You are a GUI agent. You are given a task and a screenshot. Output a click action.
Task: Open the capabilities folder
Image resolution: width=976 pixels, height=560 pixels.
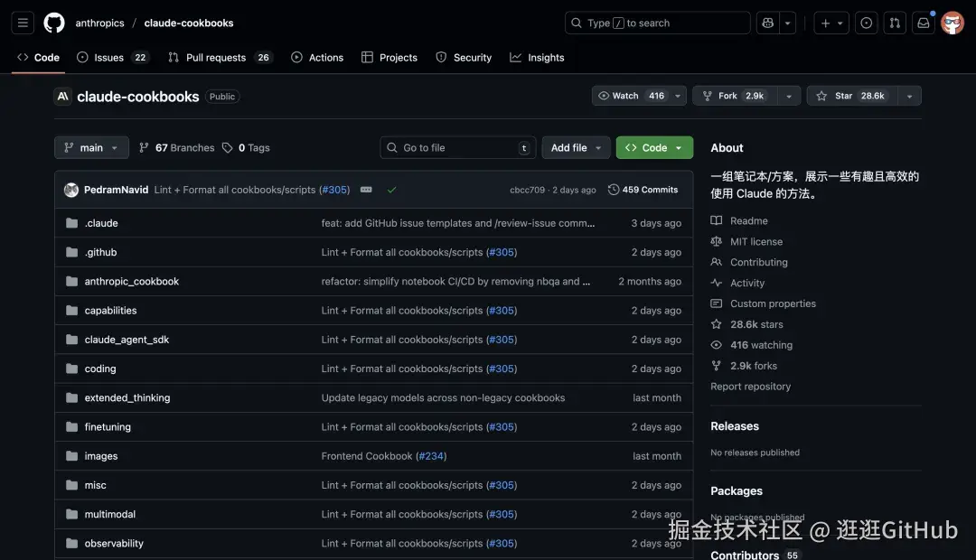(x=110, y=311)
